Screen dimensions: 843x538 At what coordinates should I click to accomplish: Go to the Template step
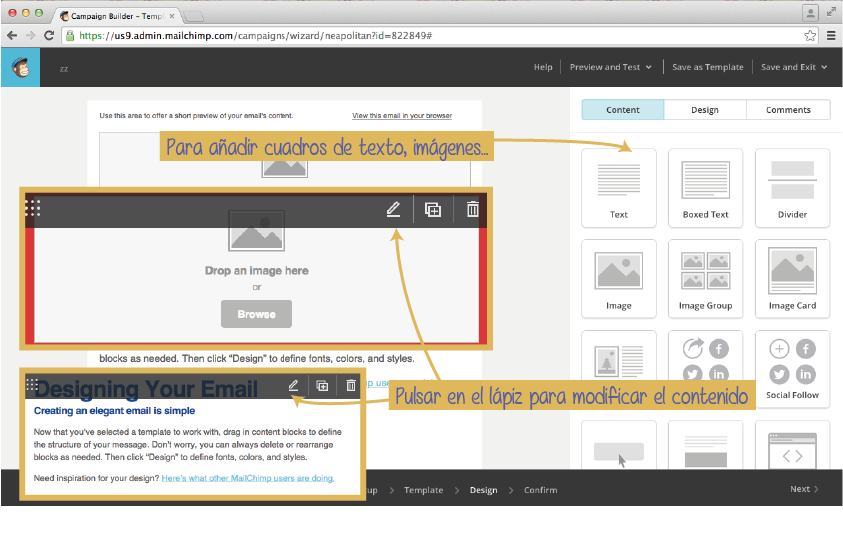(424, 490)
